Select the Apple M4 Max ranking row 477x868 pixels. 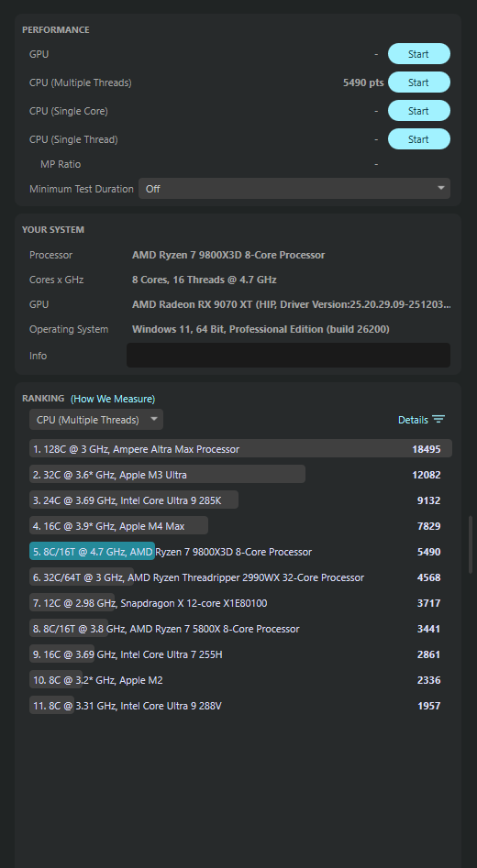240,525
